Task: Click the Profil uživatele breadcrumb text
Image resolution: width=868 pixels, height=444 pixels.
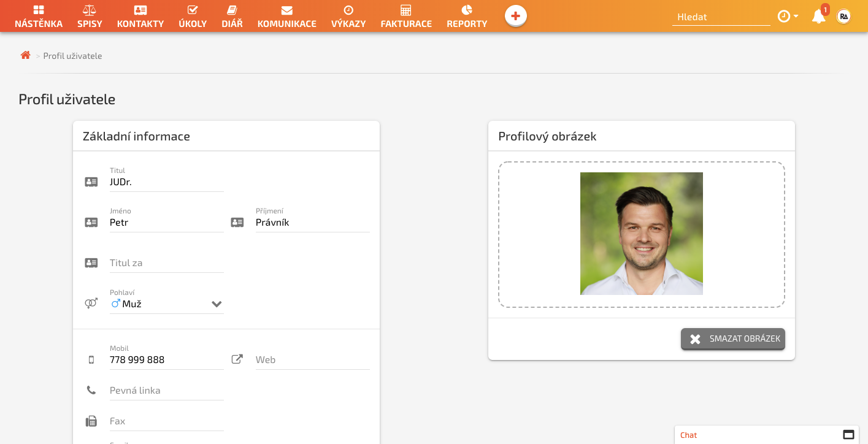Action: pyautogui.click(x=72, y=56)
